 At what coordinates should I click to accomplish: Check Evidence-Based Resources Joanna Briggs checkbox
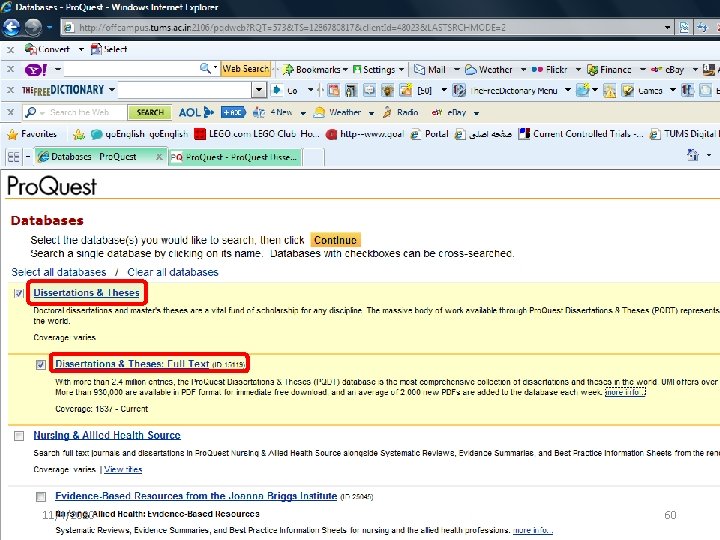pos(41,496)
